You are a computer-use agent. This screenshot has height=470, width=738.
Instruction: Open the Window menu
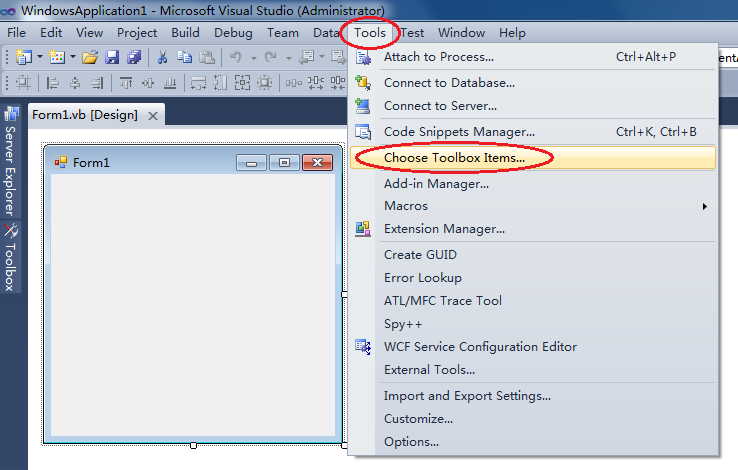coord(461,33)
